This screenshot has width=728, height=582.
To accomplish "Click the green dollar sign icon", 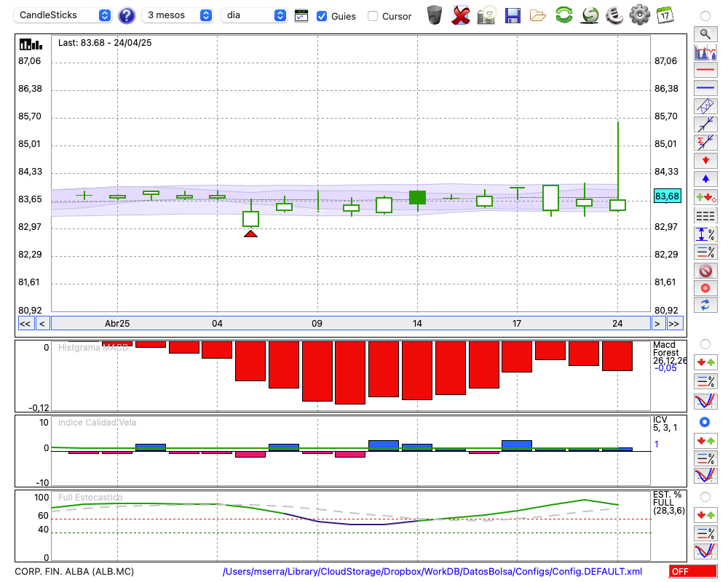I will coord(590,15).
